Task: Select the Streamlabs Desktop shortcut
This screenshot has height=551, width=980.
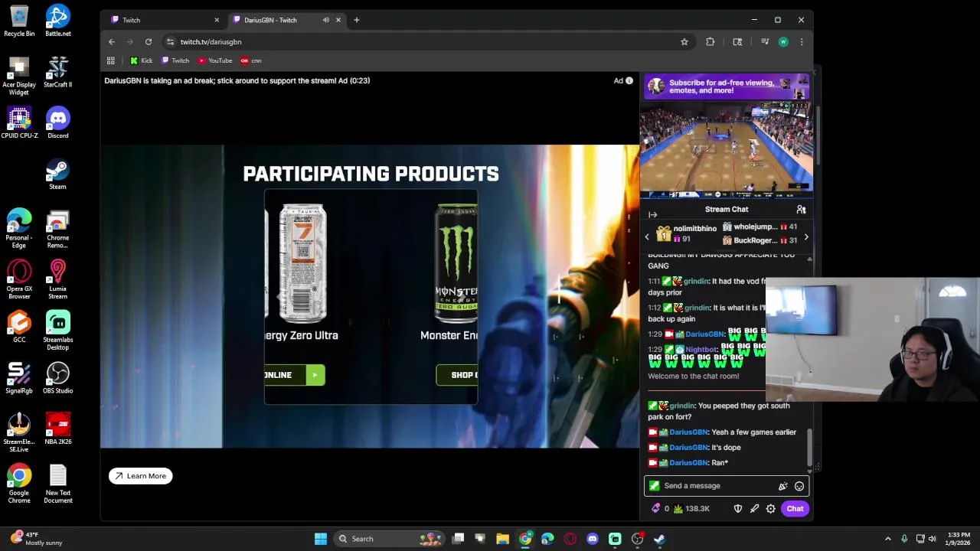Action: click(57, 331)
